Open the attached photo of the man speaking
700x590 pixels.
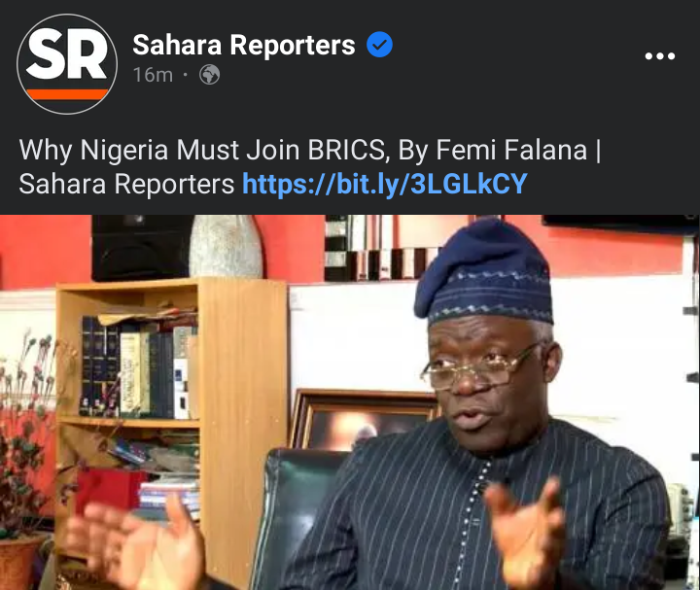(x=350, y=402)
